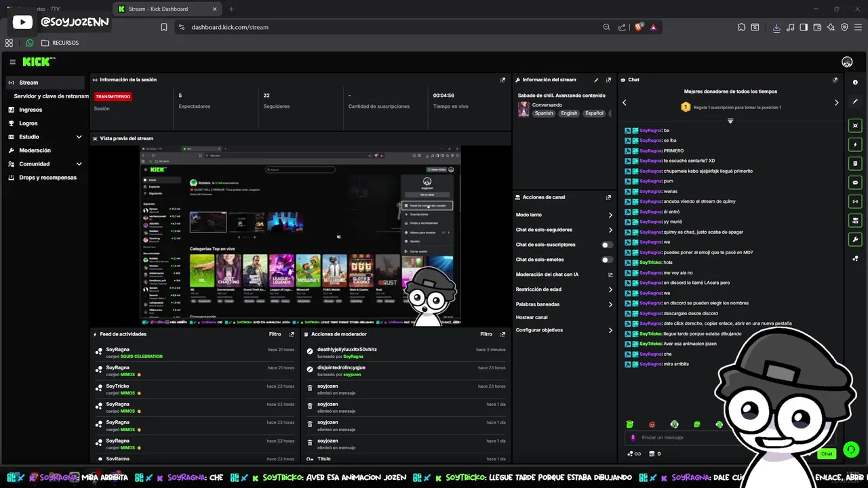Open the user profile avatar menu
Image resolution: width=868 pixels, height=488 pixels.
point(847,62)
